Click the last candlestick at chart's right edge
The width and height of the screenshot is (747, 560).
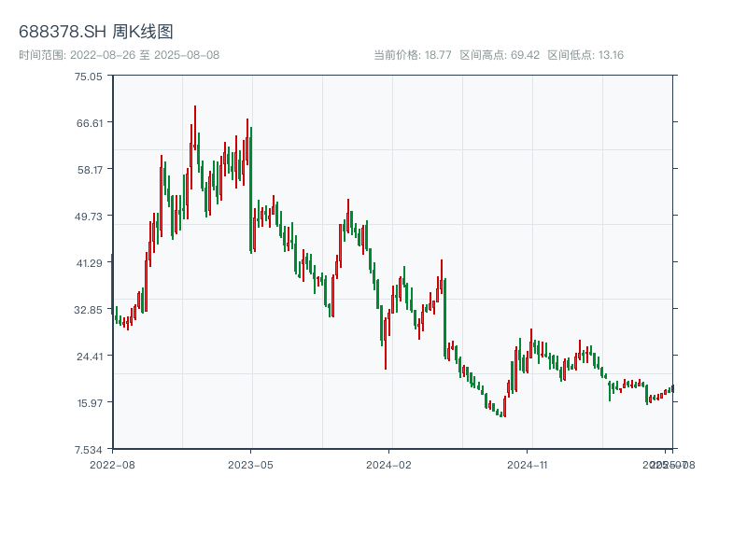[672, 388]
